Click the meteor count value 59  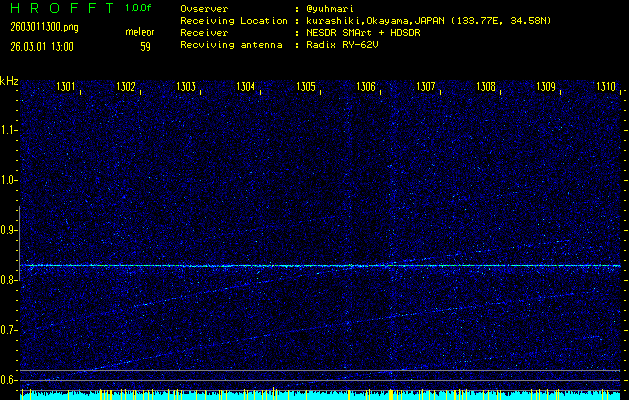[x=145, y=46]
